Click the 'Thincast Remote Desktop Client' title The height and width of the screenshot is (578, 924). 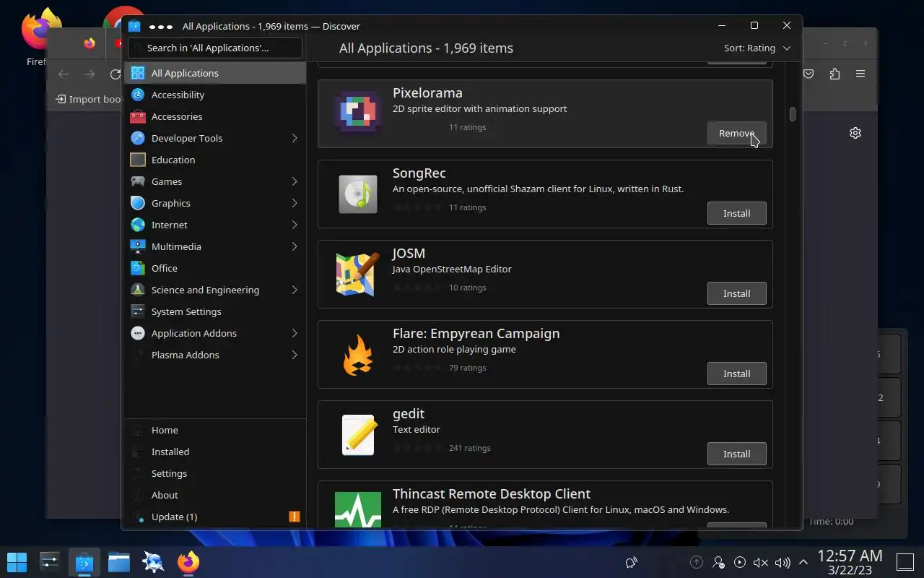[x=492, y=493]
